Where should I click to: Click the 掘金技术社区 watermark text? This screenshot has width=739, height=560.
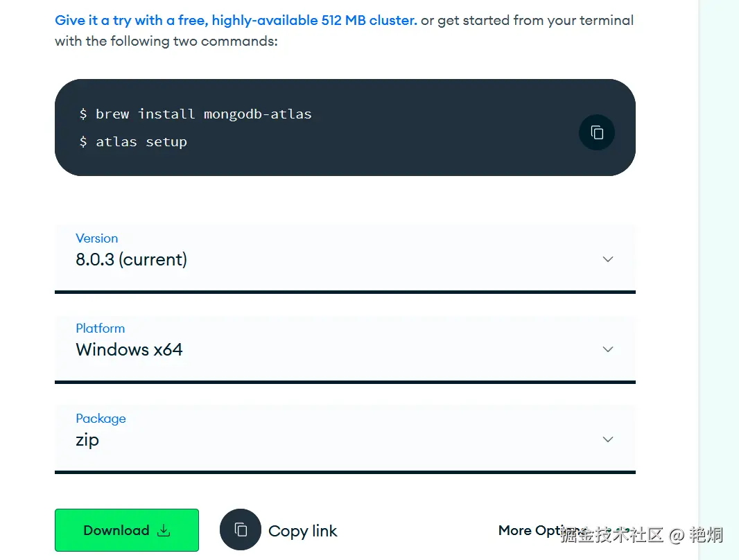(x=611, y=534)
